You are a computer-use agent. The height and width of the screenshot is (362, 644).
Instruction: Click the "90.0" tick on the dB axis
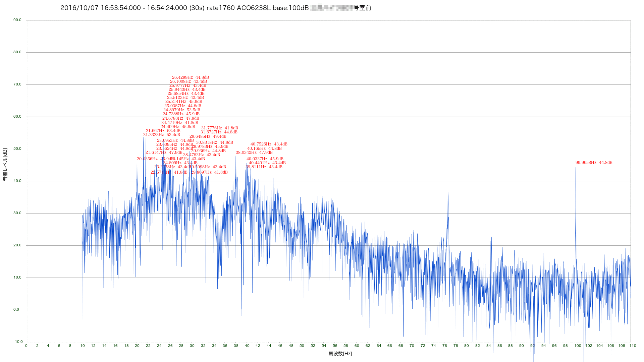tap(17, 20)
